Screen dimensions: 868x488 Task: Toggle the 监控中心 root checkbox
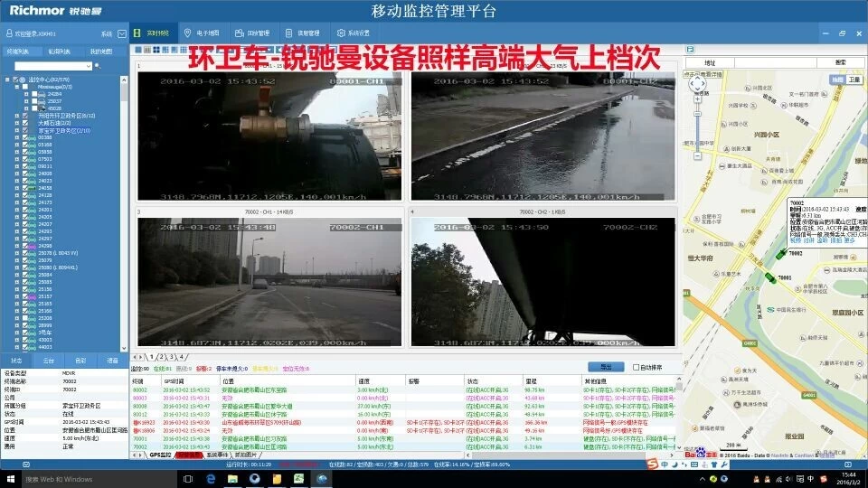coord(15,80)
